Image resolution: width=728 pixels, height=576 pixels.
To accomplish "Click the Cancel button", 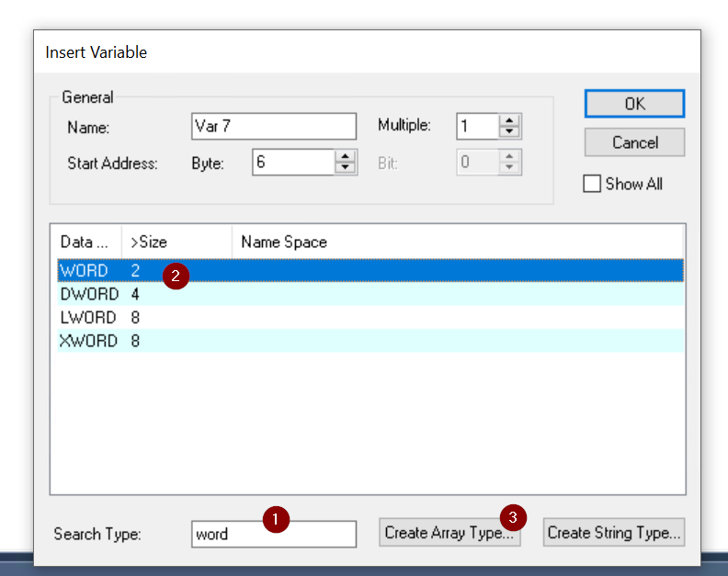I will (x=634, y=142).
